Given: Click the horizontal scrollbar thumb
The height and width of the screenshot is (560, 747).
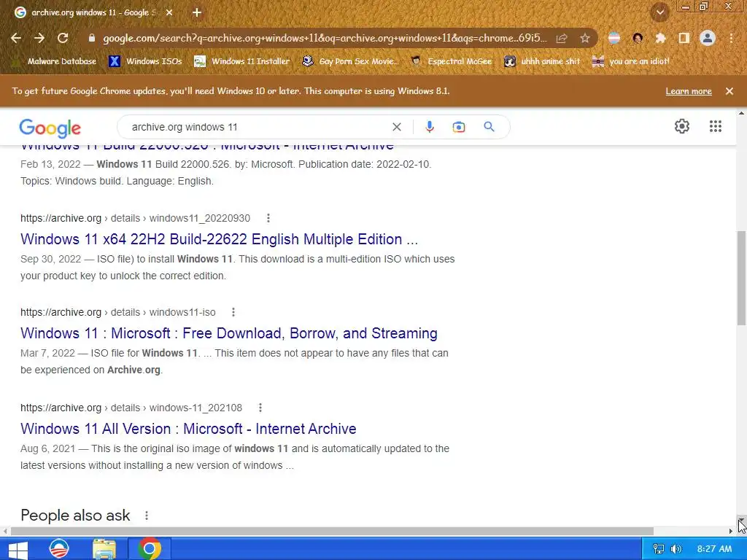Looking at the screenshot, I should (x=332, y=531).
